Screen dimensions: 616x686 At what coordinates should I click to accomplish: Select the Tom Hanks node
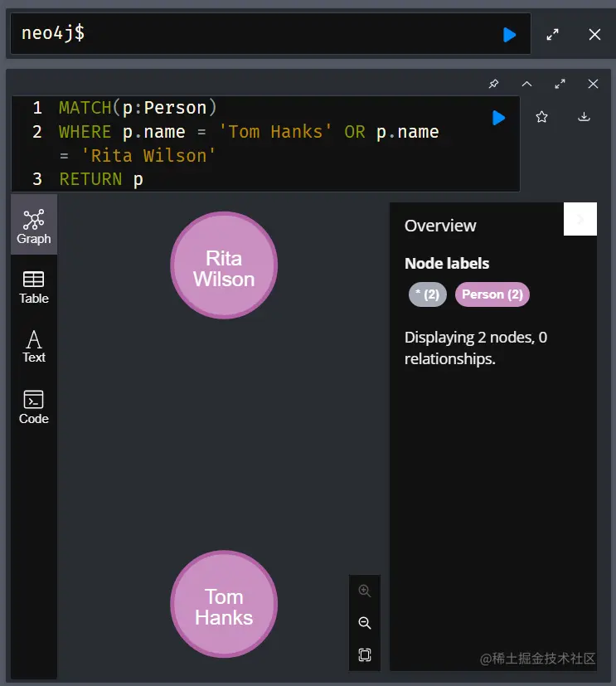(224, 604)
